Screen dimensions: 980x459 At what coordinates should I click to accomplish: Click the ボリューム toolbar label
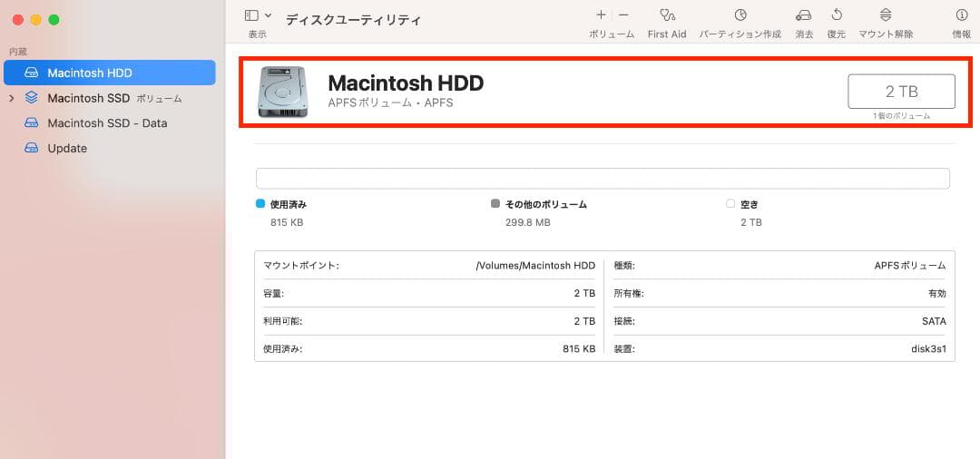click(612, 34)
